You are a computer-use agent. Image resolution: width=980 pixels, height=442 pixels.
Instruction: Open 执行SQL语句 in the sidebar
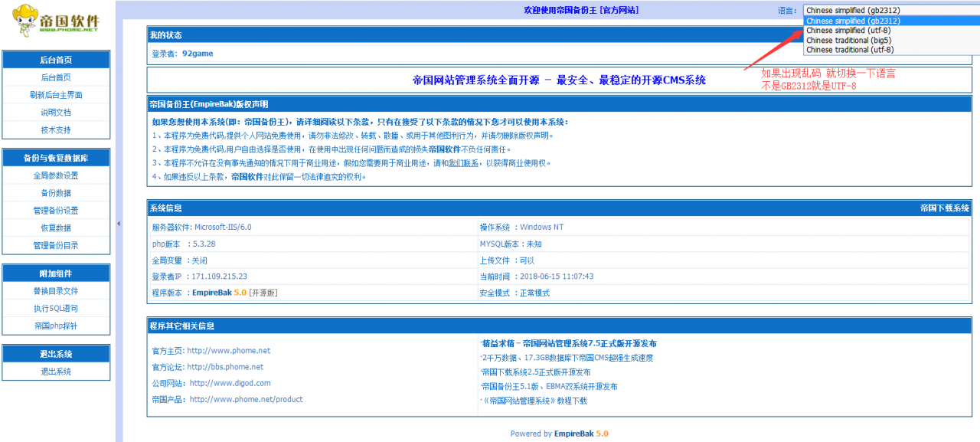(56, 309)
